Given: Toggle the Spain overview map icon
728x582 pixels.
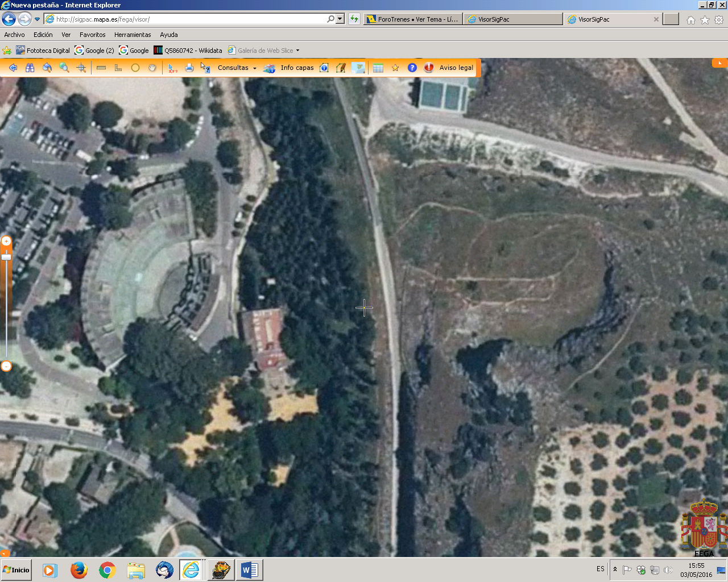Looking at the screenshot, I should pyautogui.click(x=358, y=68).
